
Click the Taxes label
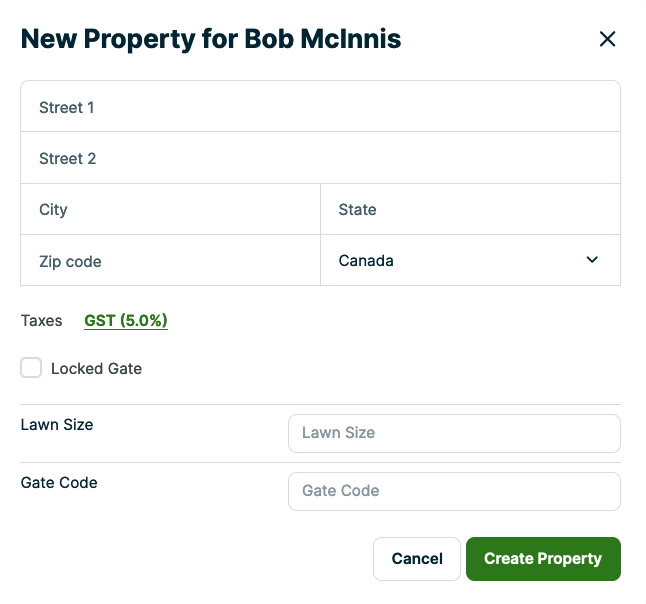[x=41, y=321]
